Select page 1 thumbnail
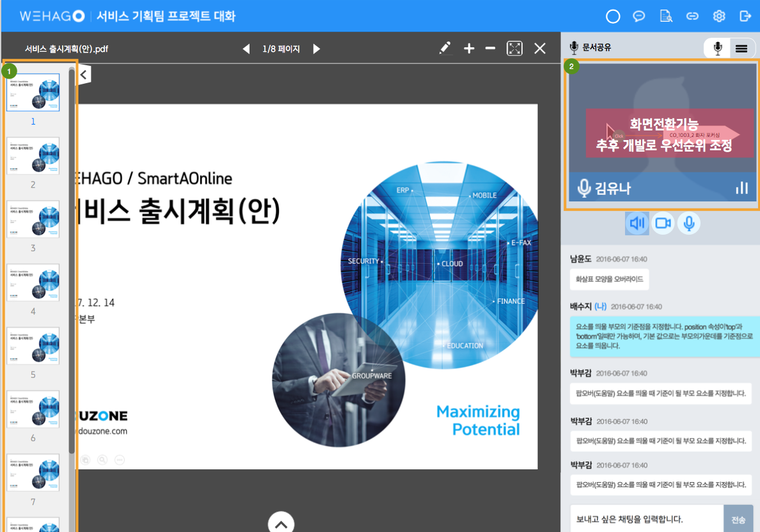The image size is (760, 532). click(33, 93)
